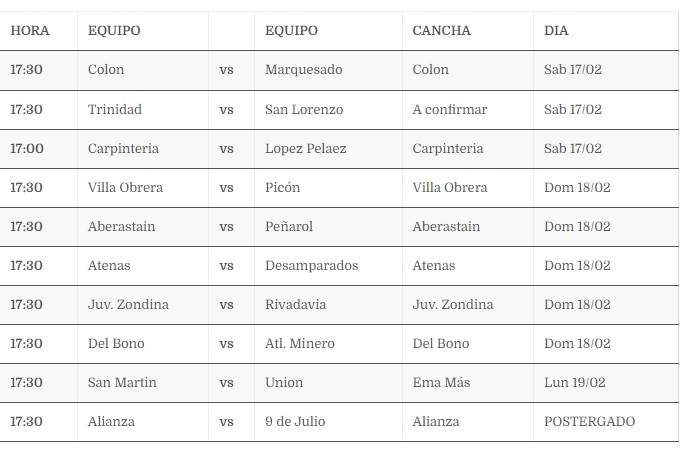Screen dimensions: 681x449
Task: Select the Trinidad team cell
Action: point(115,109)
